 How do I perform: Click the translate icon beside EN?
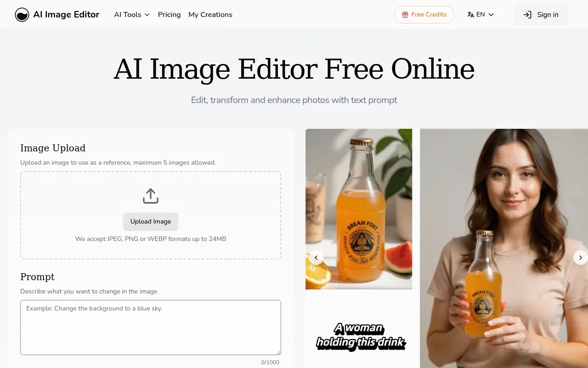[x=470, y=14]
